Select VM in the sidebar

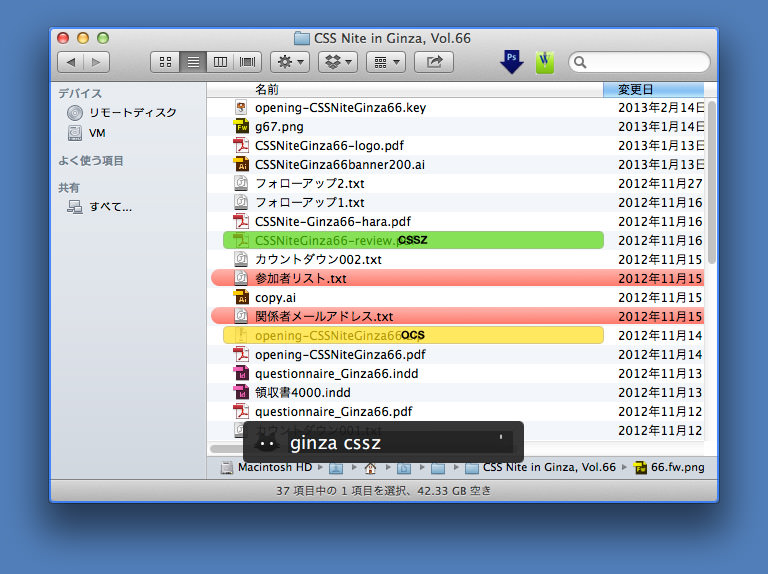pos(86,133)
